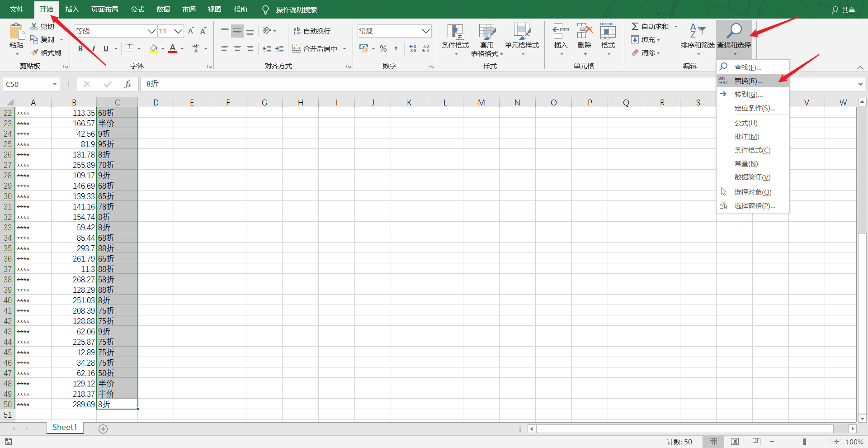Screen dimensions: 868x448
Task: Toggle Bold formatting
Action: [80, 48]
